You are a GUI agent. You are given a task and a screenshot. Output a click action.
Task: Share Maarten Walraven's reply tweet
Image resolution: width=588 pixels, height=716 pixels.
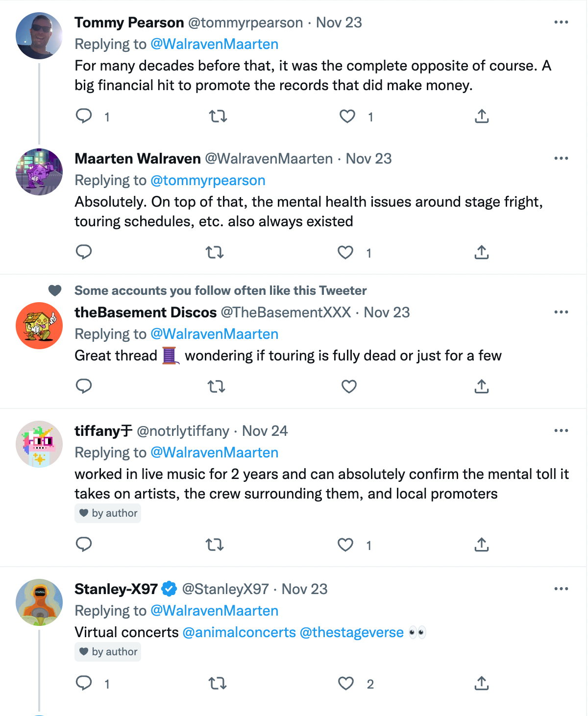(482, 252)
